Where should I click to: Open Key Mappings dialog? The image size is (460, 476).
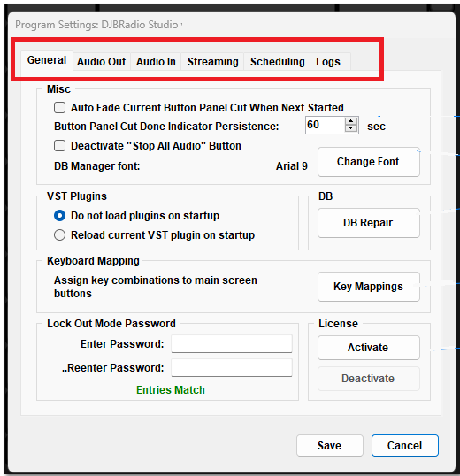coord(369,287)
